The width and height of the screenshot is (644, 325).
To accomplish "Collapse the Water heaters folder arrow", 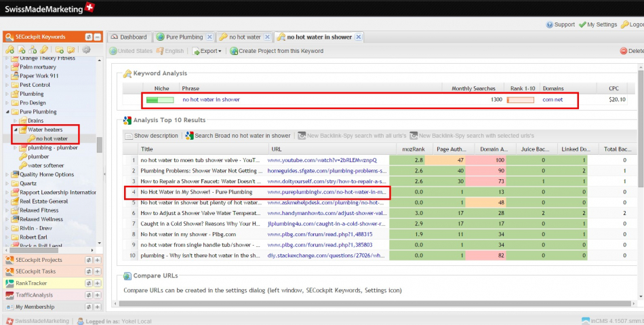I will coord(16,129).
